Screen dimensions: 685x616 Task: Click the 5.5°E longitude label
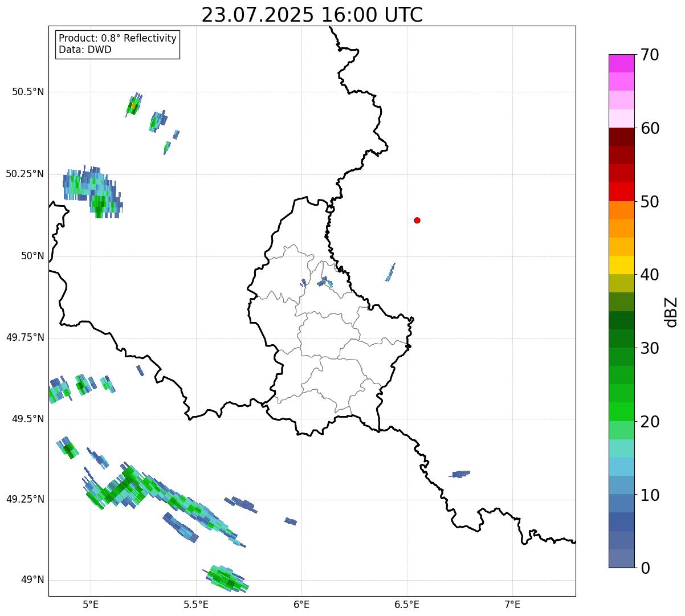tap(196, 604)
